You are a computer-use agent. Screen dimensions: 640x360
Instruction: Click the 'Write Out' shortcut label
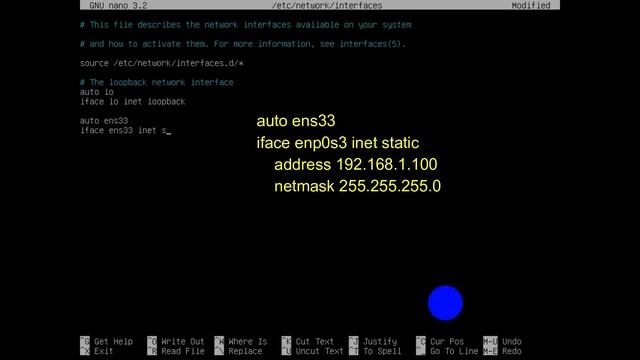[x=182, y=341]
